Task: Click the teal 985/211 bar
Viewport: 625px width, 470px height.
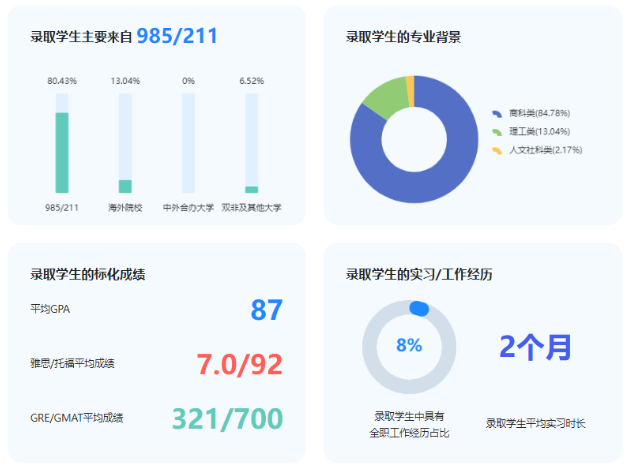Action: [62, 153]
